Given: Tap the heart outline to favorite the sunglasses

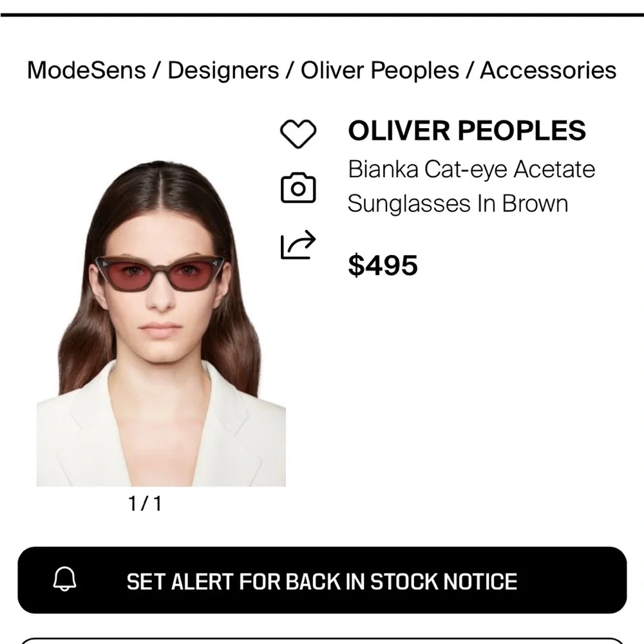Looking at the screenshot, I should (x=298, y=131).
